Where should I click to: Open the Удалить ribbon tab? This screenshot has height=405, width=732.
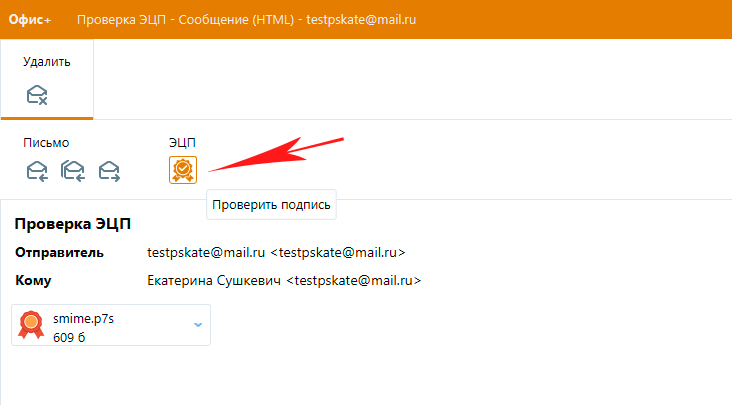point(47,62)
